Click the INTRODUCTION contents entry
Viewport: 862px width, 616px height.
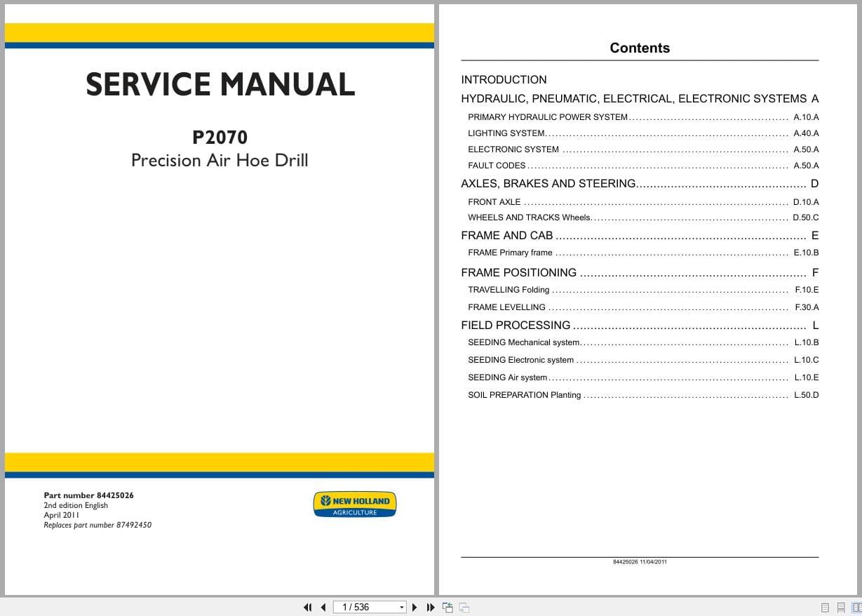(x=504, y=80)
